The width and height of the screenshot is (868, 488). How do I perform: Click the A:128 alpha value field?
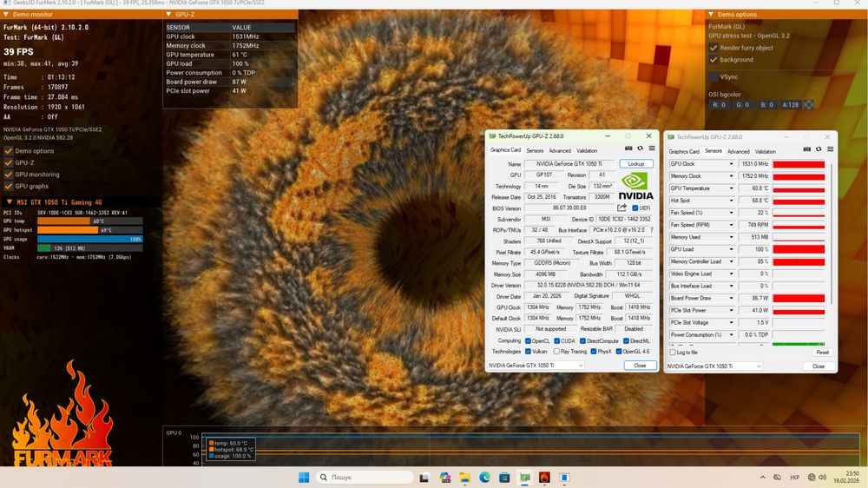(x=791, y=105)
